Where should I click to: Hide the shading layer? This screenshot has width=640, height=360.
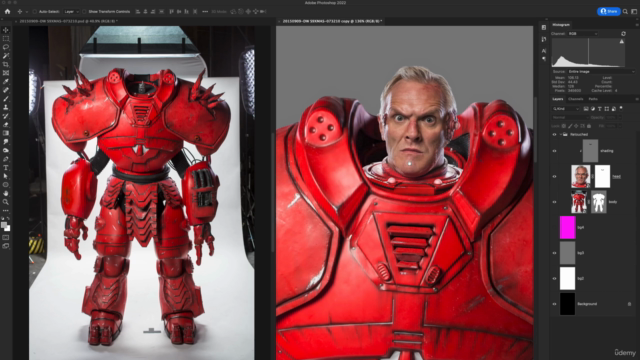tap(554, 151)
